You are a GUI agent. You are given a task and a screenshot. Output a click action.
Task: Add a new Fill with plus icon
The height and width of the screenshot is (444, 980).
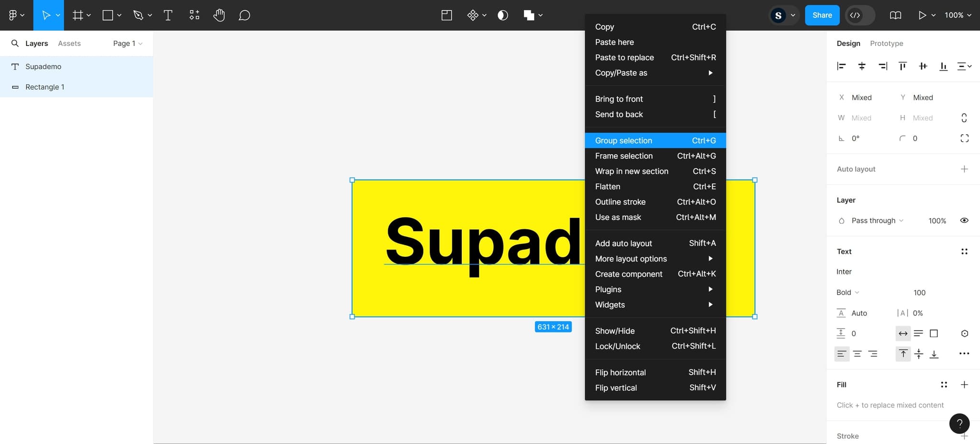click(965, 385)
